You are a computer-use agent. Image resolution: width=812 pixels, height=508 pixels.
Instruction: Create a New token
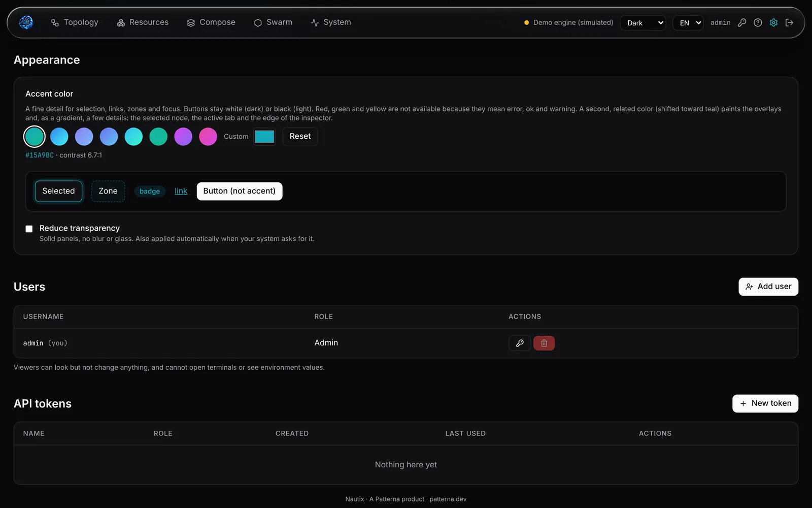click(x=765, y=403)
